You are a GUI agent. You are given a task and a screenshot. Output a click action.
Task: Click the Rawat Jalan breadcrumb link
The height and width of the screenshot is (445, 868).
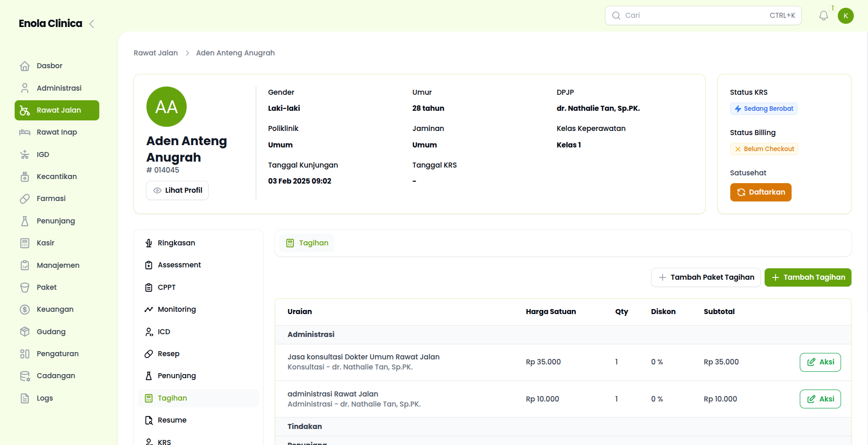click(x=156, y=53)
